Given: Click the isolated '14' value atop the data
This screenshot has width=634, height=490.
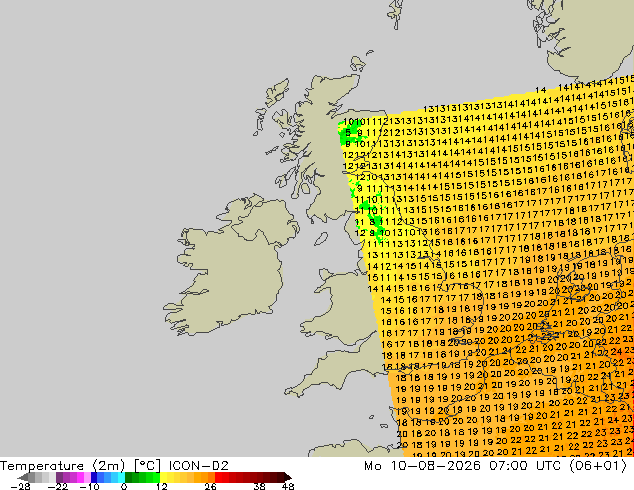Looking at the screenshot, I should coord(541,90).
